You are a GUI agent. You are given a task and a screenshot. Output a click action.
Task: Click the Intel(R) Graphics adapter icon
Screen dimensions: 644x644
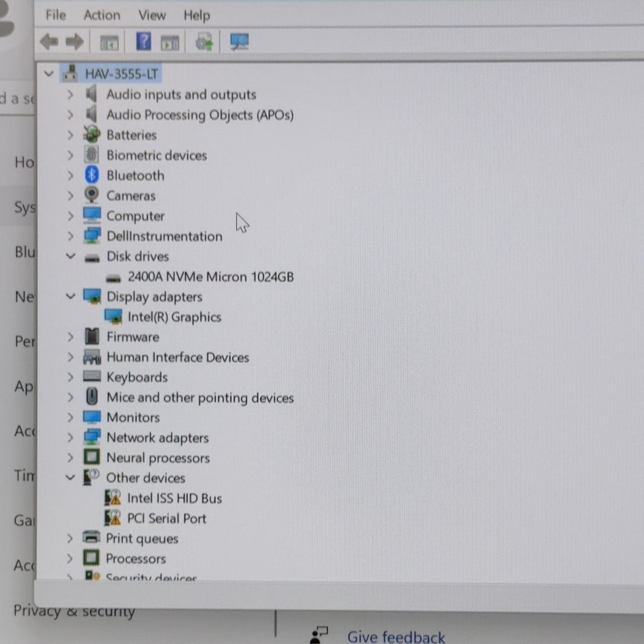pyautogui.click(x=113, y=317)
